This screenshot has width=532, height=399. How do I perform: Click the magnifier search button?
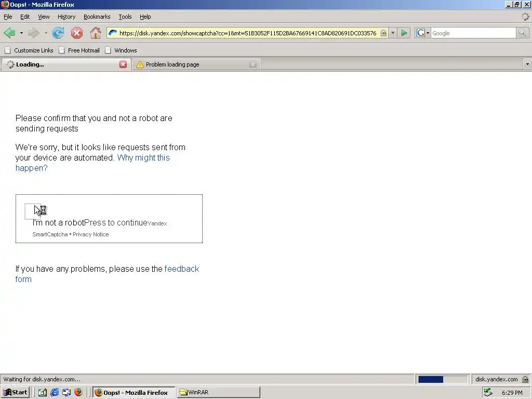click(x=522, y=33)
